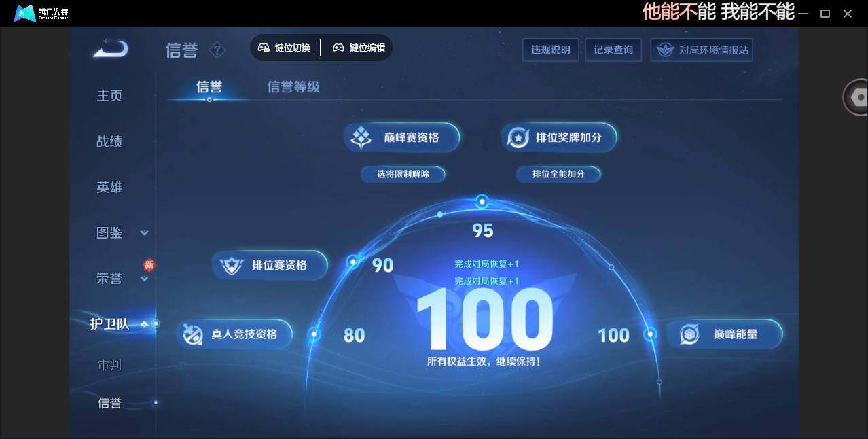Click the Tencent Pioneer logo in title bar
868x439 pixels.
coord(24,12)
